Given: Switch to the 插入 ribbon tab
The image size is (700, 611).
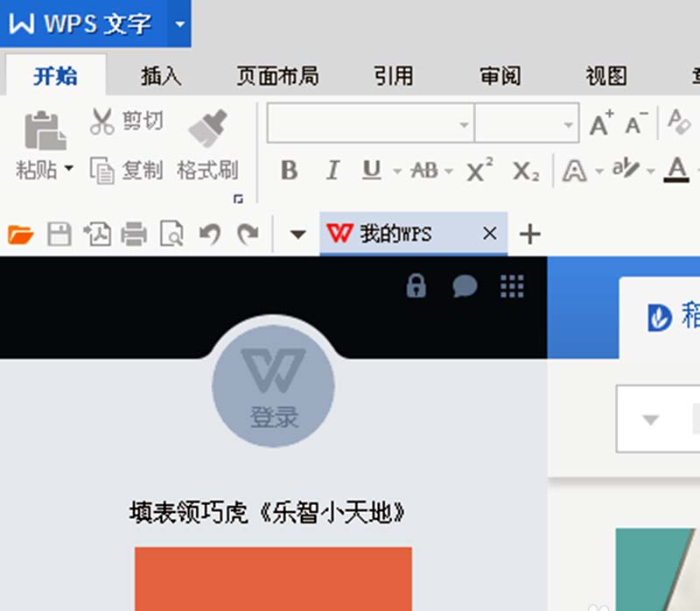Looking at the screenshot, I should [159, 77].
